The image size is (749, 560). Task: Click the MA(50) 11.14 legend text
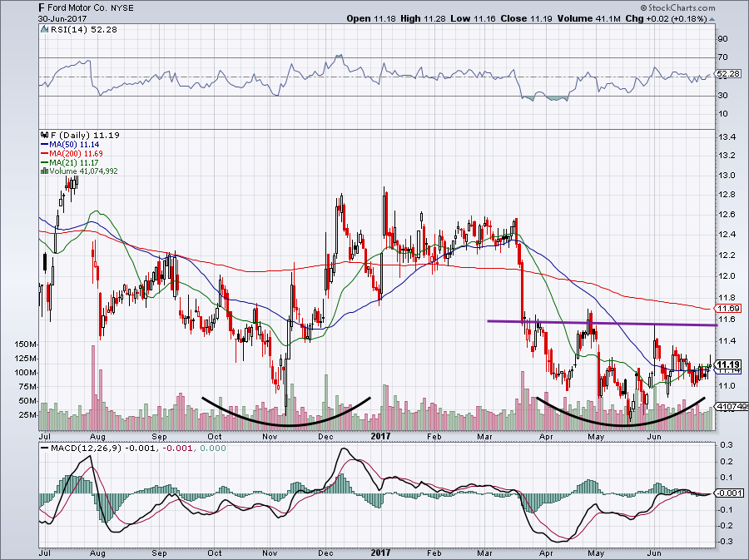74,144
